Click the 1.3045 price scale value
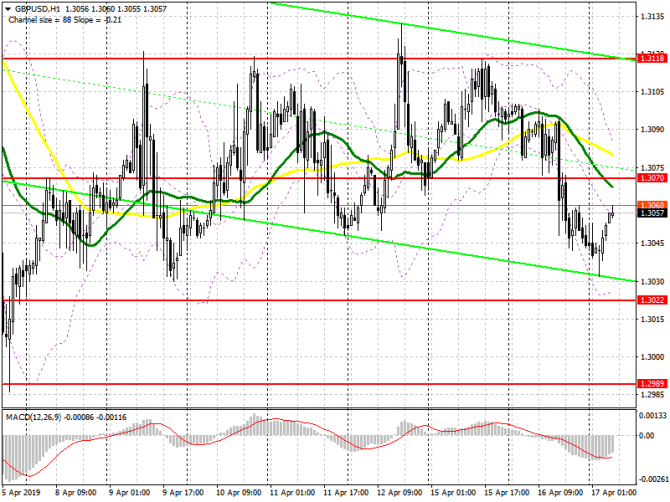The width and height of the screenshot is (670, 502). click(652, 244)
